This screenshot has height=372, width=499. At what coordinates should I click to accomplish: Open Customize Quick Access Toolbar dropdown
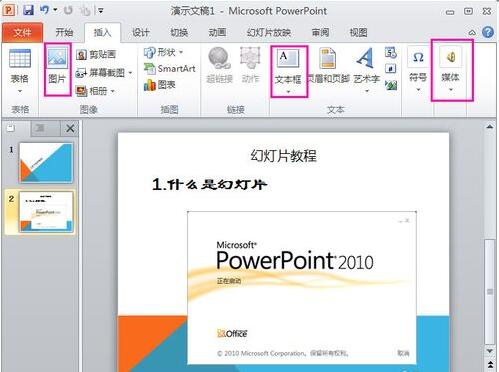(x=101, y=11)
